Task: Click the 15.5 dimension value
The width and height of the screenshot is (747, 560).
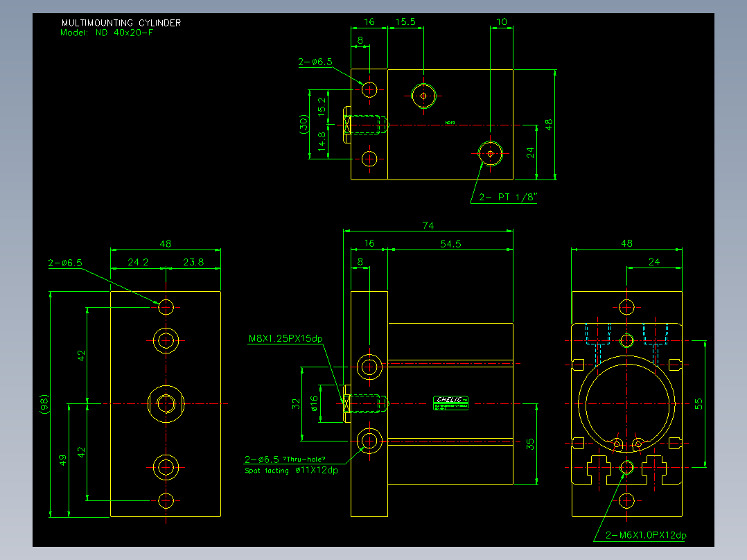Action: pos(405,22)
